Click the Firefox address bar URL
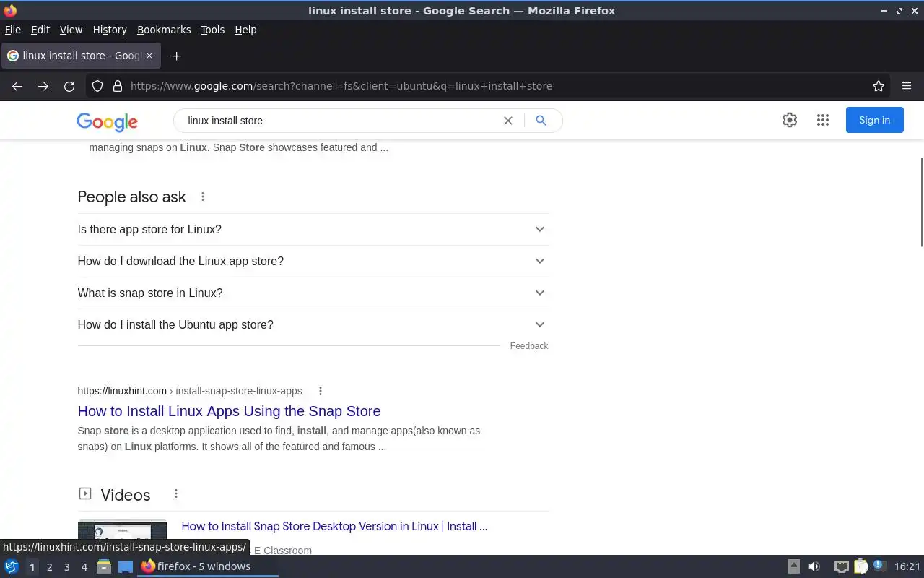Image resolution: width=924 pixels, height=578 pixels. (x=341, y=86)
